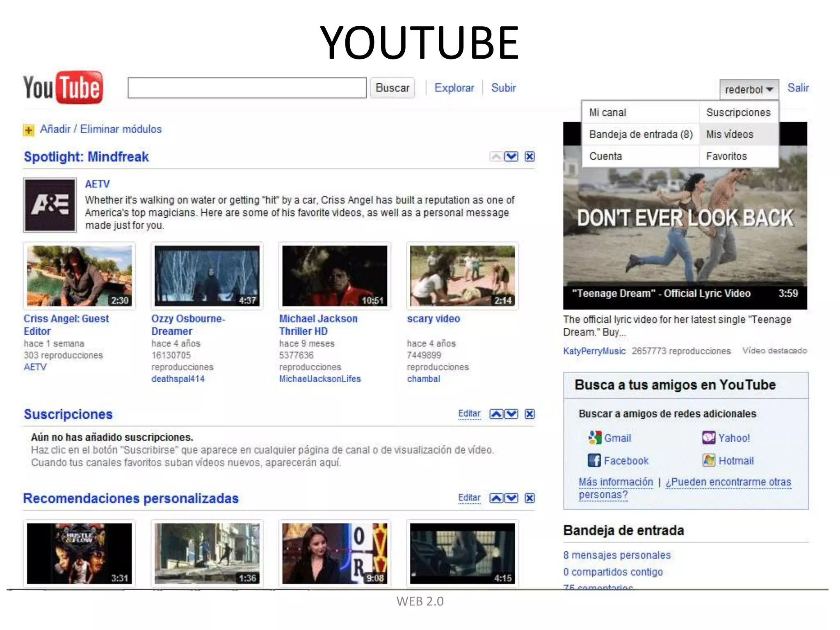
Task: Open Mis vídeos from account menu
Action: 739,134
